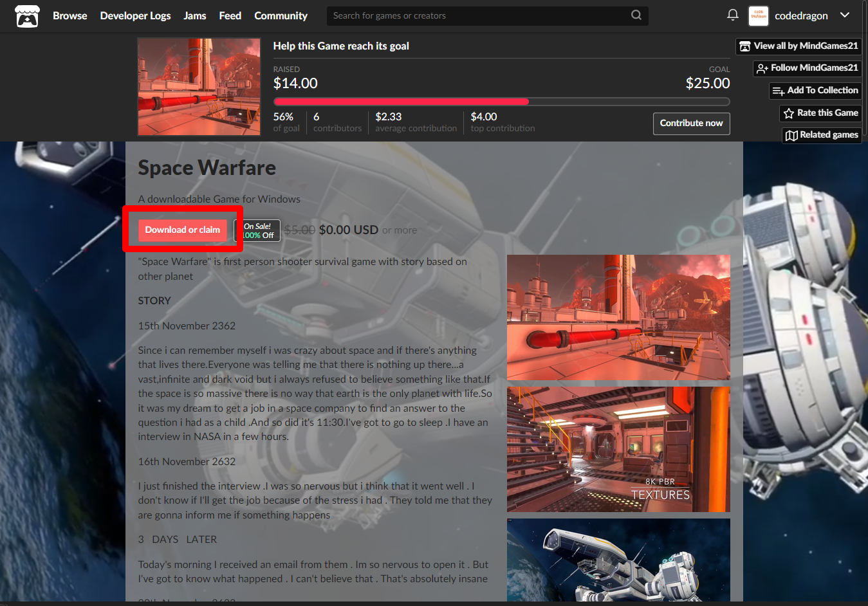This screenshot has width=868, height=606.
Task: Click the Space Warfare title
Action: click(207, 168)
